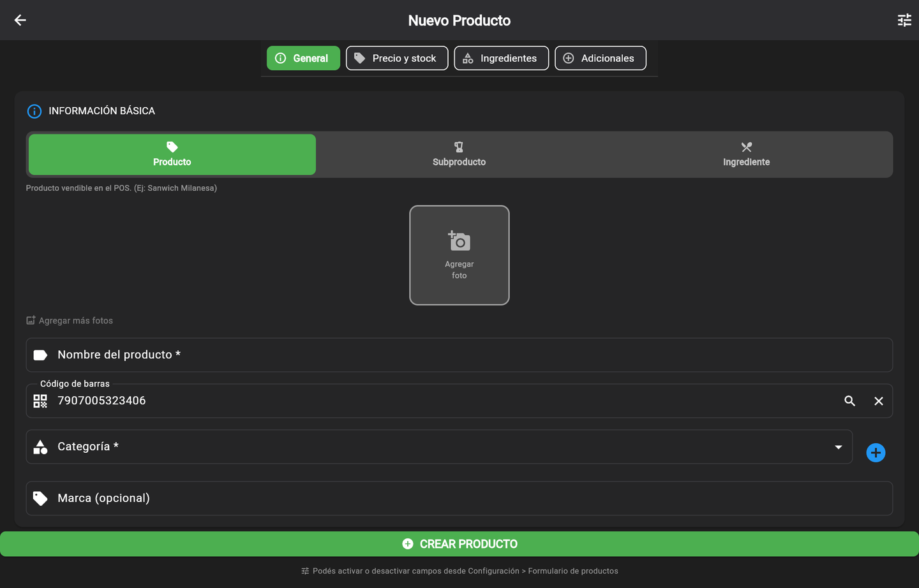This screenshot has width=919, height=588.
Task: Open form settings sliders icon
Action: tap(904, 20)
